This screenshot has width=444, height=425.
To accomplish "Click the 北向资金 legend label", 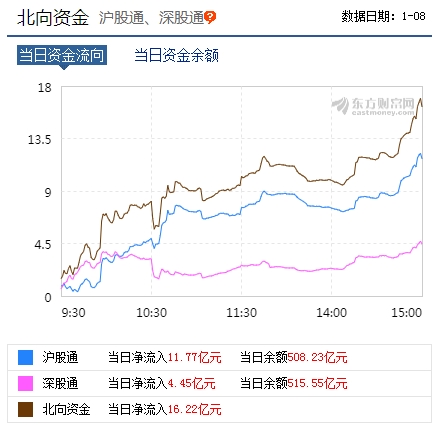I will [x=66, y=409].
